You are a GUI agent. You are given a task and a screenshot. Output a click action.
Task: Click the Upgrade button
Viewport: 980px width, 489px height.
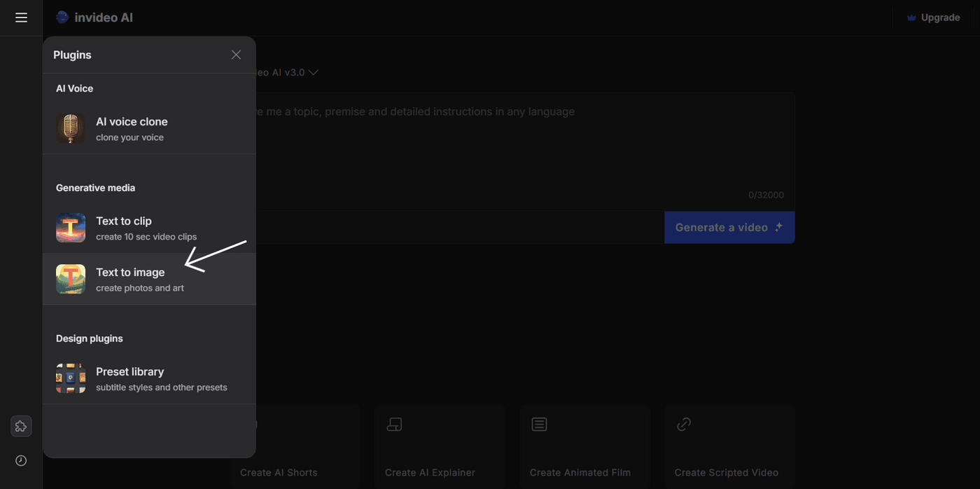(933, 18)
